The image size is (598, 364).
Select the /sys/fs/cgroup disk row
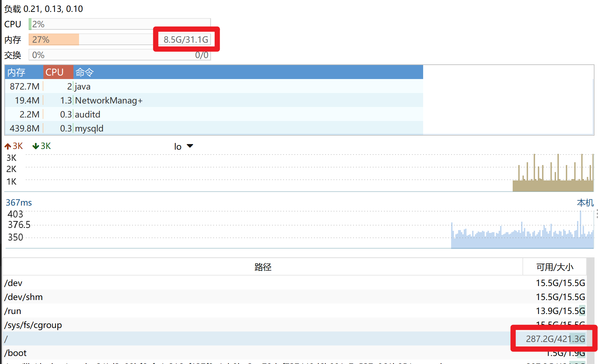click(x=294, y=325)
